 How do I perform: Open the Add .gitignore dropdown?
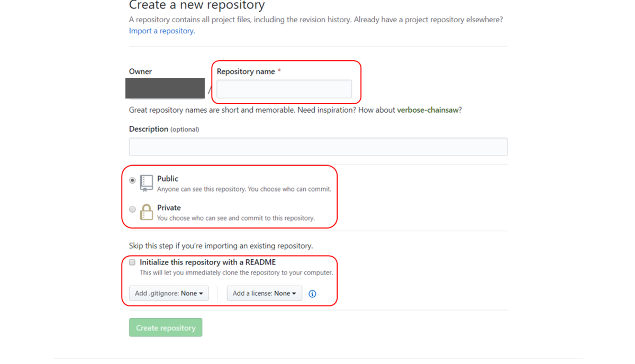click(x=169, y=293)
